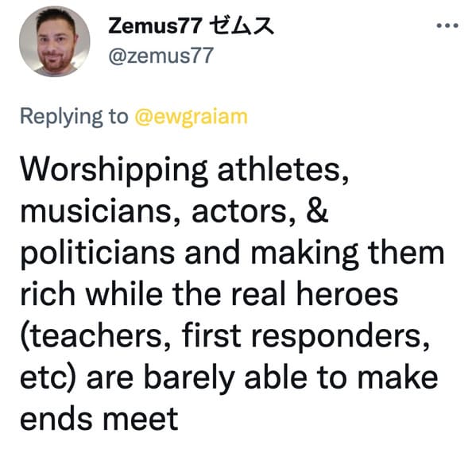Click the word "rich" in the tweet
The height and width of the screenshot is (449, 476).
tap(48, 294)
